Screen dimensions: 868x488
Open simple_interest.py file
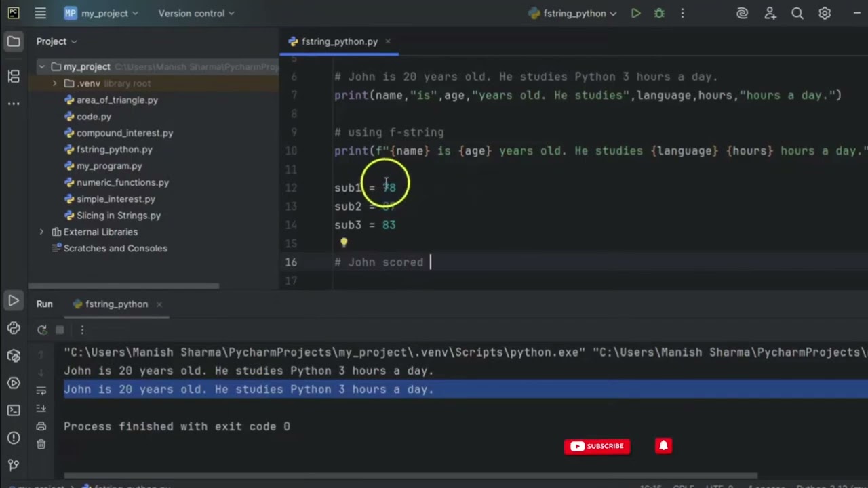(109, 199)
